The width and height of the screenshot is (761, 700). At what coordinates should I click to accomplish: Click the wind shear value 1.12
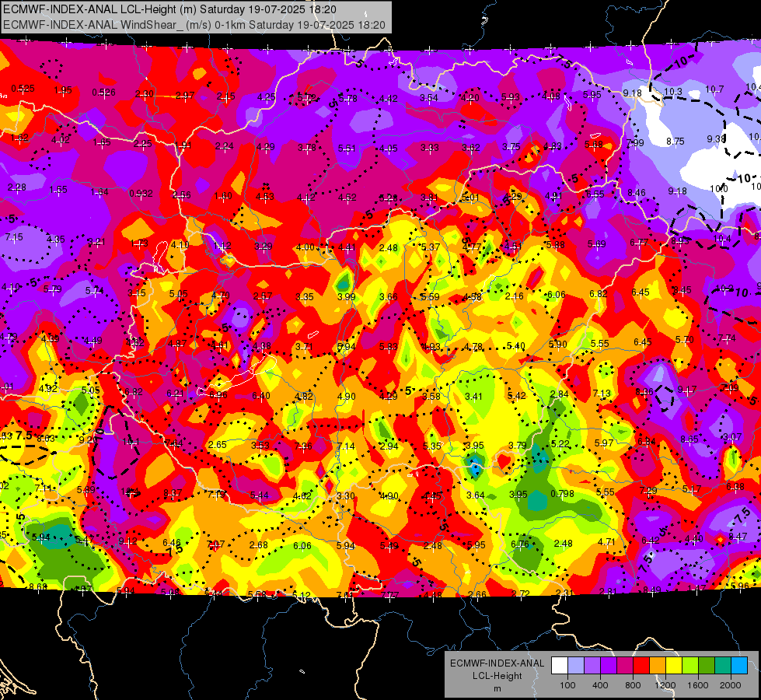(x=222, y=246)
